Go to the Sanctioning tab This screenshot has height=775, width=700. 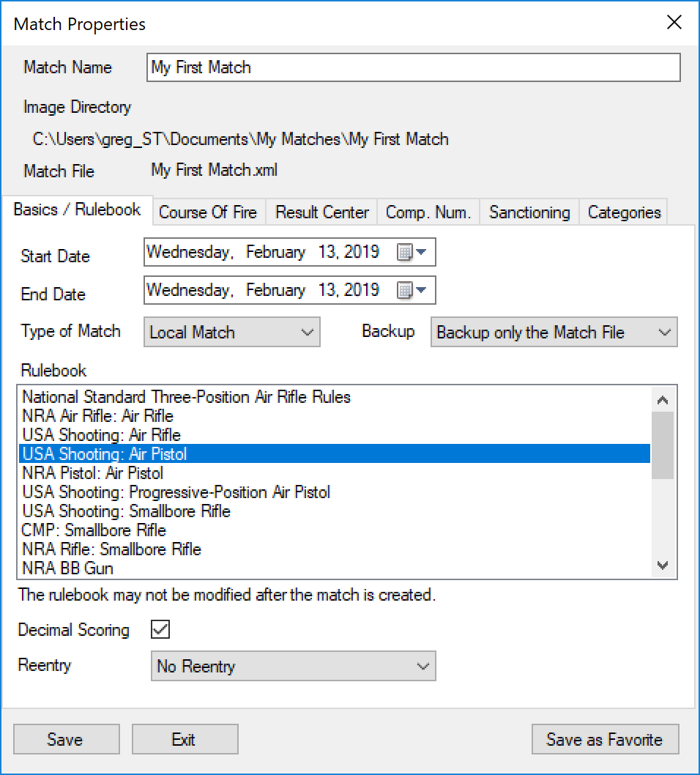click(529, 212)
